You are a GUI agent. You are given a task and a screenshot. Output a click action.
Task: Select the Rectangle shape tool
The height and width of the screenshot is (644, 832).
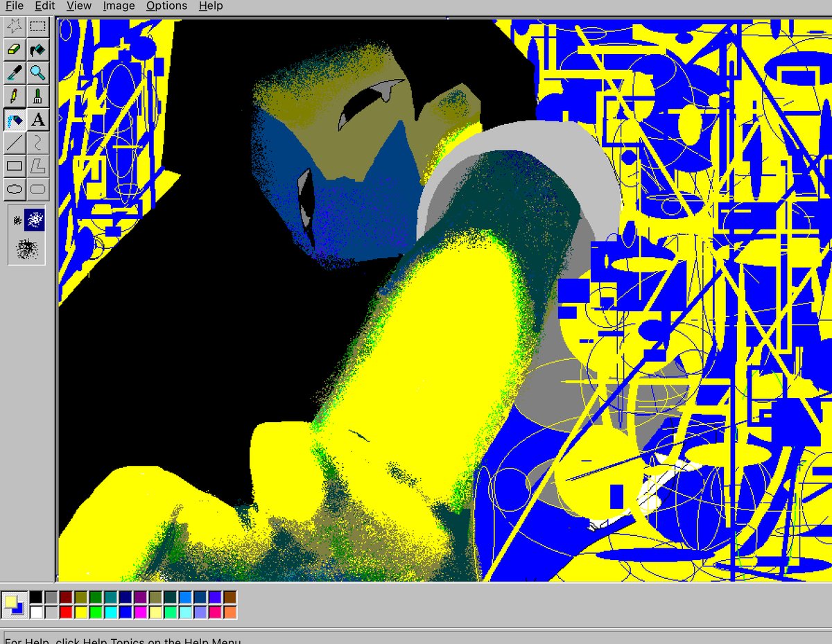pos(15,166)
